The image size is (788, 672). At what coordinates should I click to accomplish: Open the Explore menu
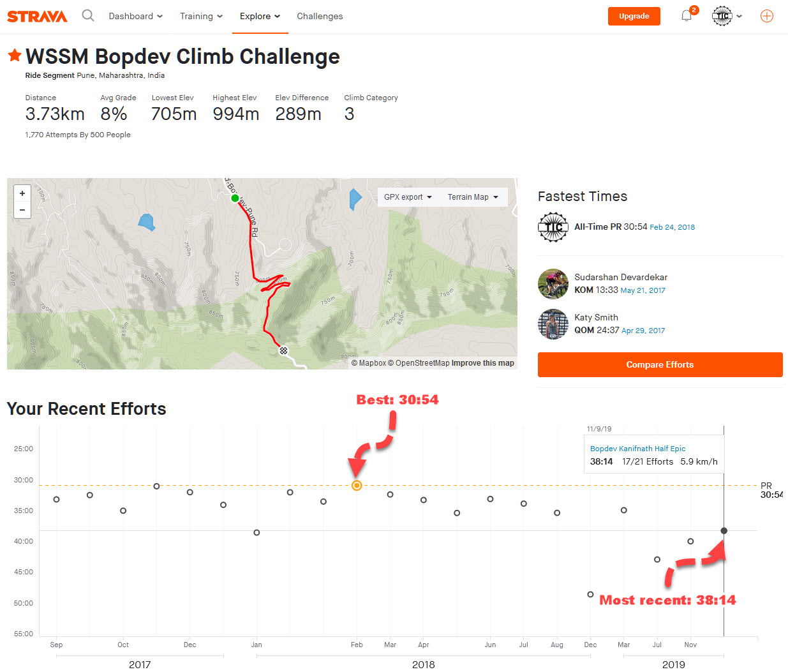click(260, 16)
